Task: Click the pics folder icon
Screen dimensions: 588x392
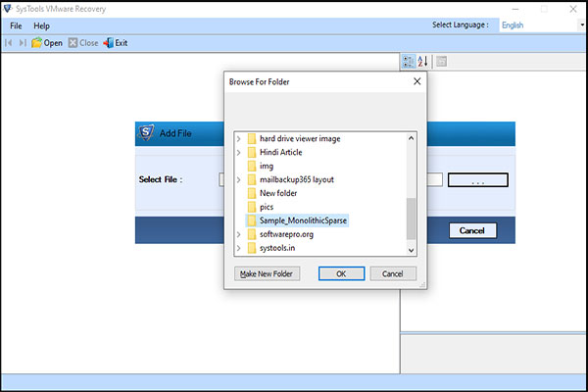Action: click(x=252, y=207)
